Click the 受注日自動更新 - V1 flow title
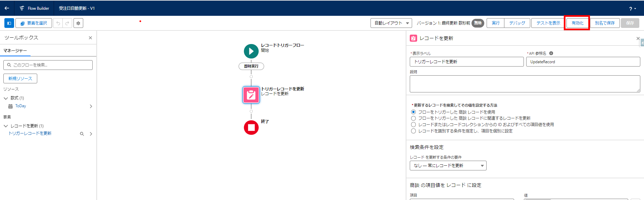 [77, 8]
